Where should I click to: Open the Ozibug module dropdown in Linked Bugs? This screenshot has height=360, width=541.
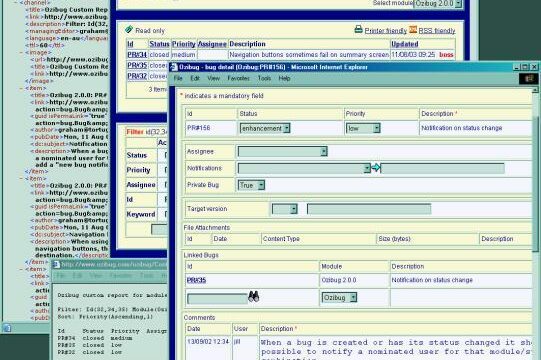pos(339,298)
